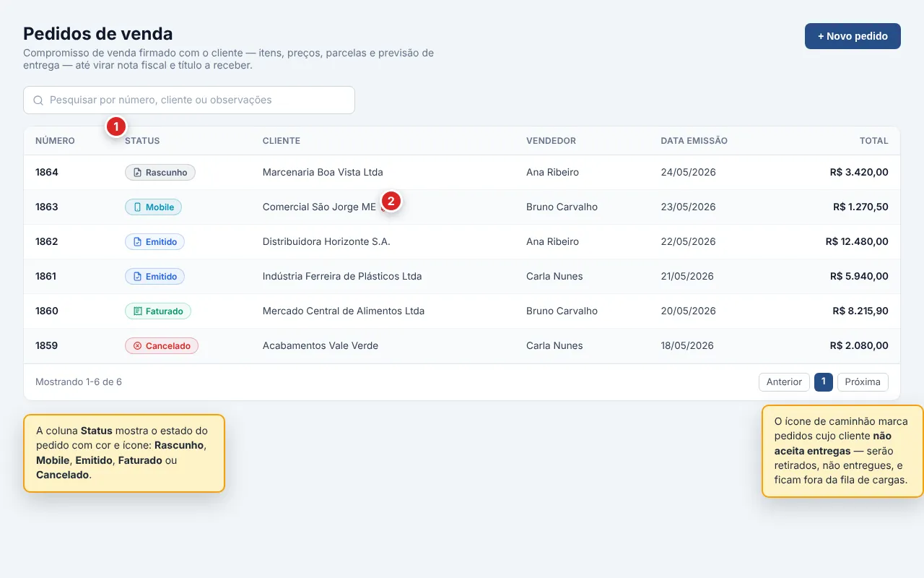Click vendor Ana Ribeiro in order 1862 row
This screenshot has height=578, width=924.
(x=552, y=242)
